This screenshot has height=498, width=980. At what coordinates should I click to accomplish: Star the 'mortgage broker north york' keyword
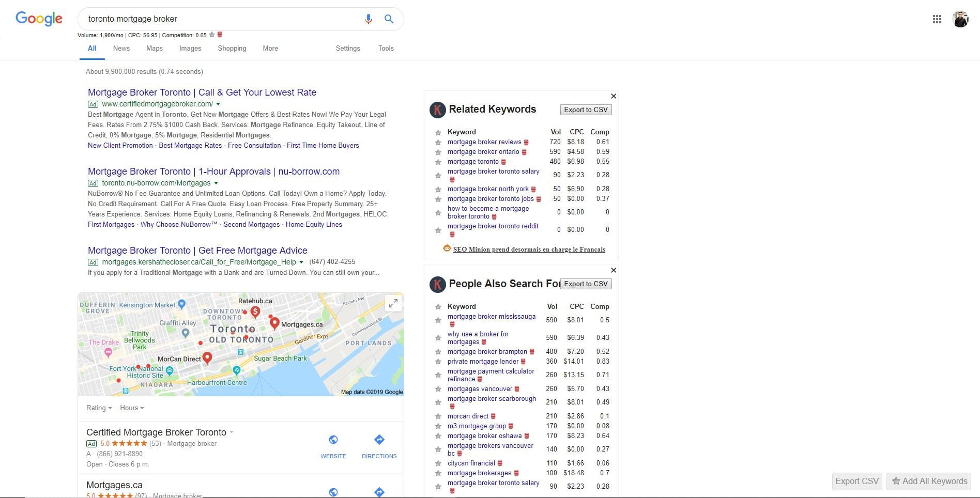pos(438,190)
